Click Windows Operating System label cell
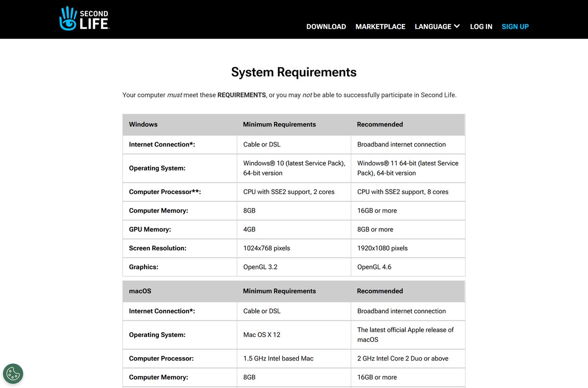588x388 pixels. coord(180,168)
